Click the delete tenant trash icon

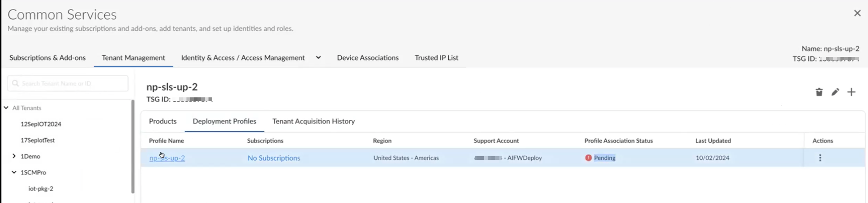click(x=819, y=92)
